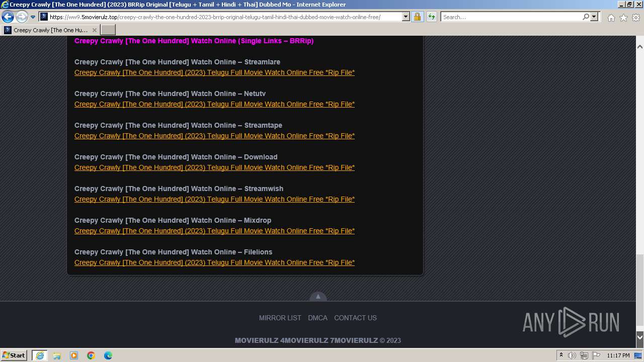Click the page scrollbar down arrow
Viewport: 644px width, 362px height.
click(x=640, y=337)
